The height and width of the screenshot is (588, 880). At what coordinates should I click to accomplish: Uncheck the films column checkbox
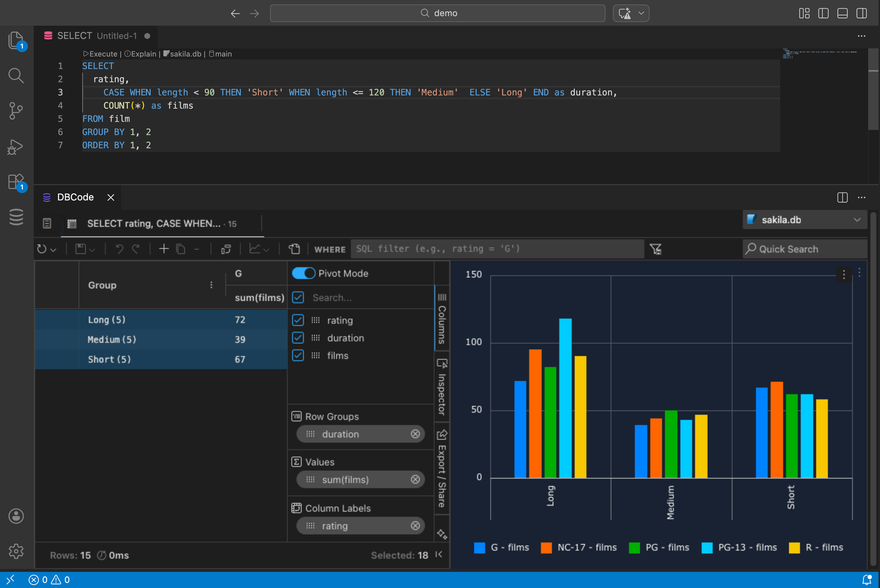pos(298,355)
